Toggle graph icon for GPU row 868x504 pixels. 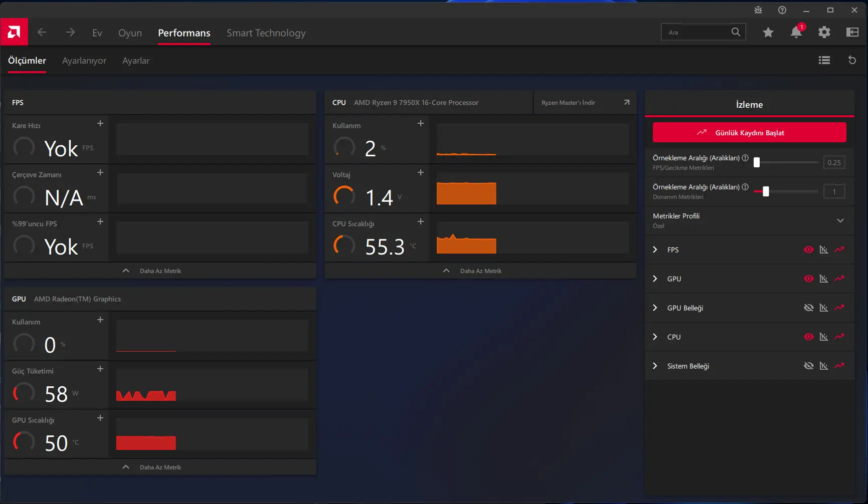(824, 279)
